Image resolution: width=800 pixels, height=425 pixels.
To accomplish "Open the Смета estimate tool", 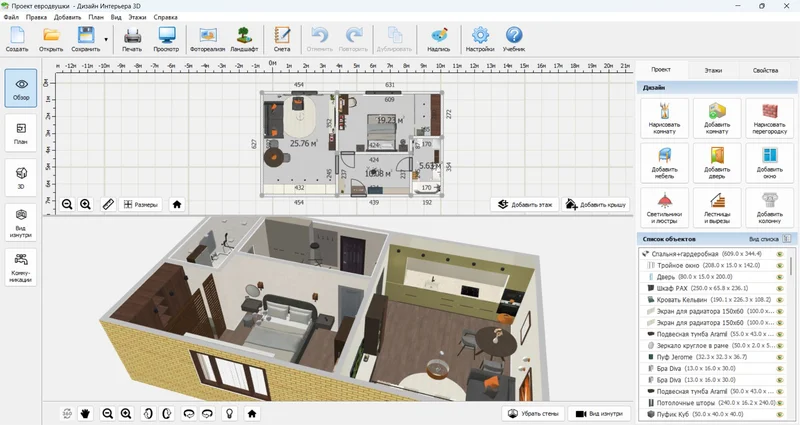I will 282,36.
